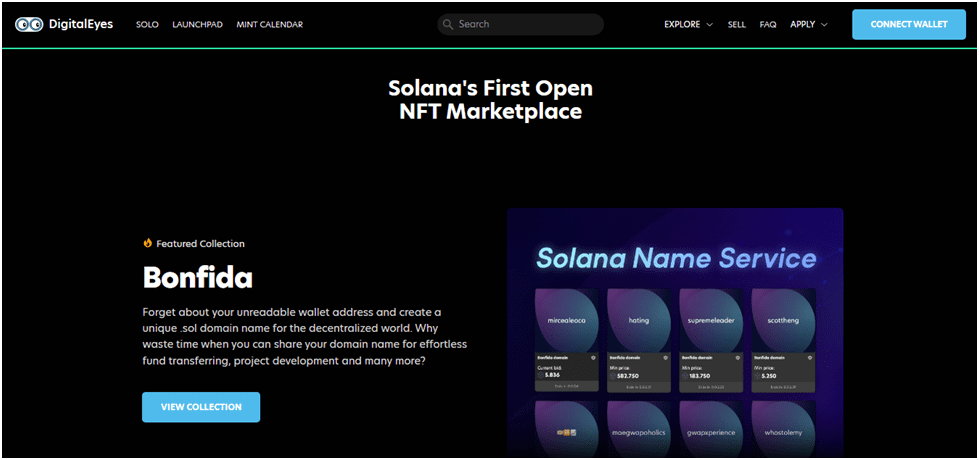Click the 'gwapxperience' domain card
Viewport: 979px width, 460px height.
click(711, 429)
